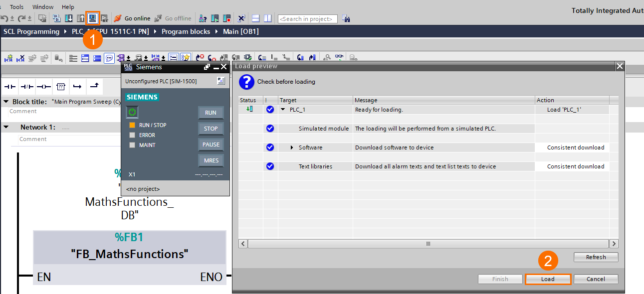Click the Message column header
This screenshot has width=644, height=294.
[x=444, y=100]
